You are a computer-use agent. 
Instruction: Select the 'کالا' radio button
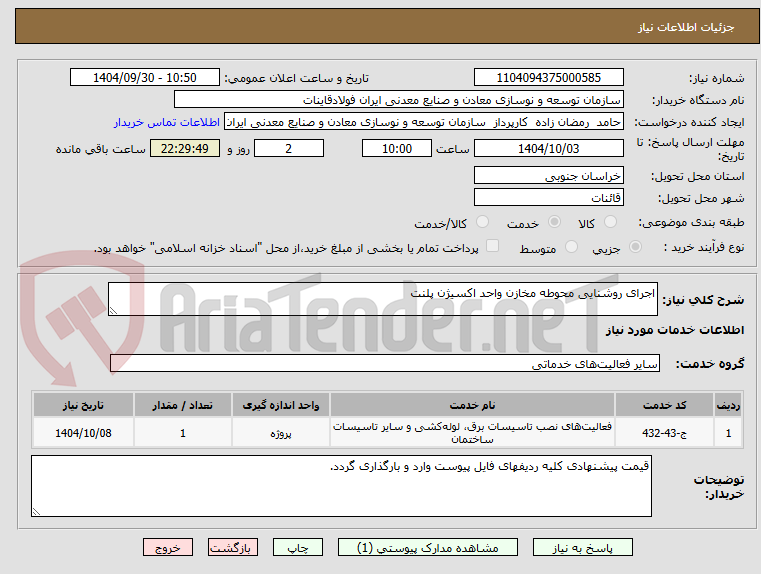[x=610, y=222]
